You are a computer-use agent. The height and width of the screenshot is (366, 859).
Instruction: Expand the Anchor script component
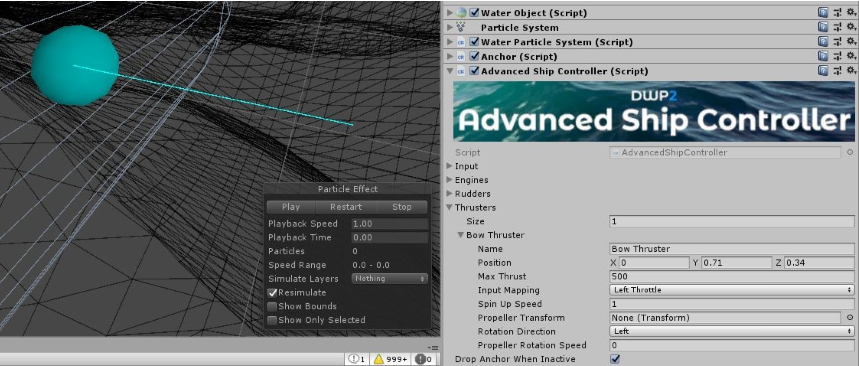(x=450, y=56)
